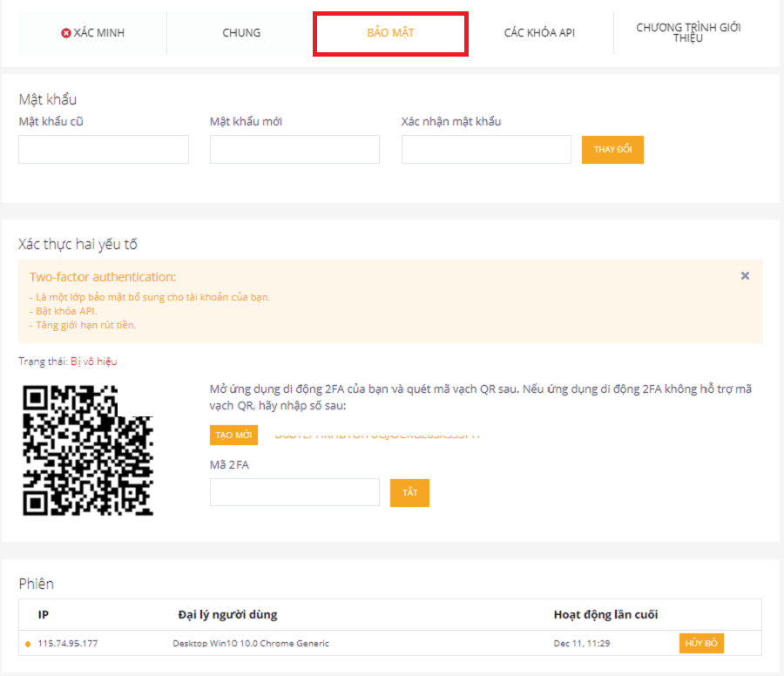Click the red X icon beside XÁC MINH
The image size is (784, 676).
[66, 33]
